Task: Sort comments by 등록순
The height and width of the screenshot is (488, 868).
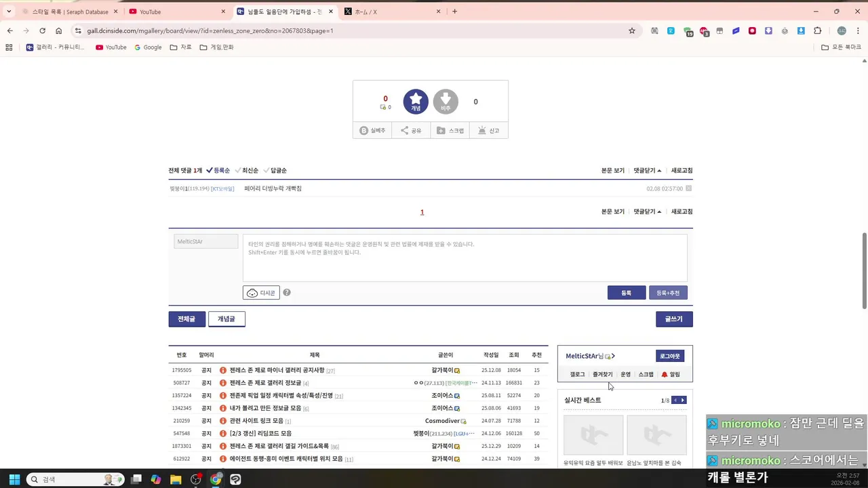Action: (218, 171)
